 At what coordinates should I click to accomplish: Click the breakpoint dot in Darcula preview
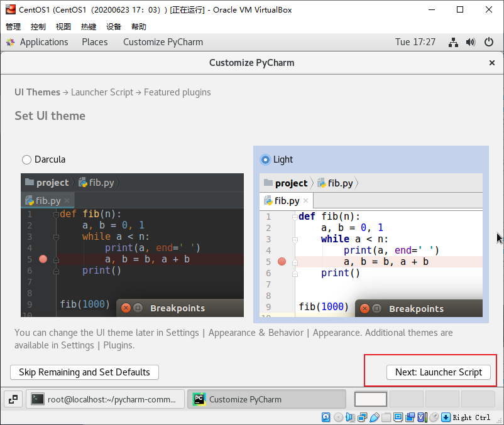coord(43,259)
